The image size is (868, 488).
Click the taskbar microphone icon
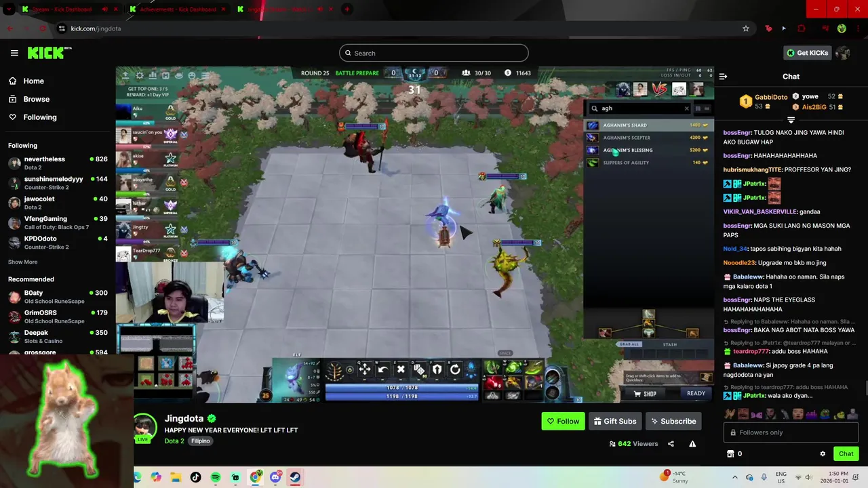click(x=764, y=477)
